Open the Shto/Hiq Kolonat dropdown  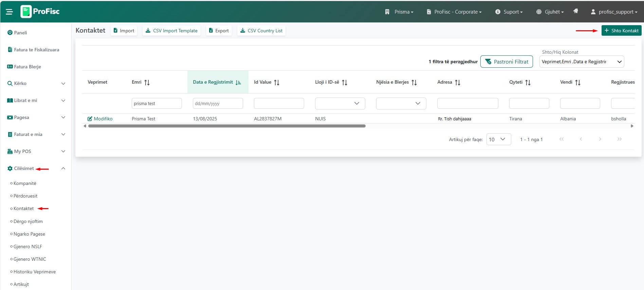pyautogui.click(x=582, y=62)
